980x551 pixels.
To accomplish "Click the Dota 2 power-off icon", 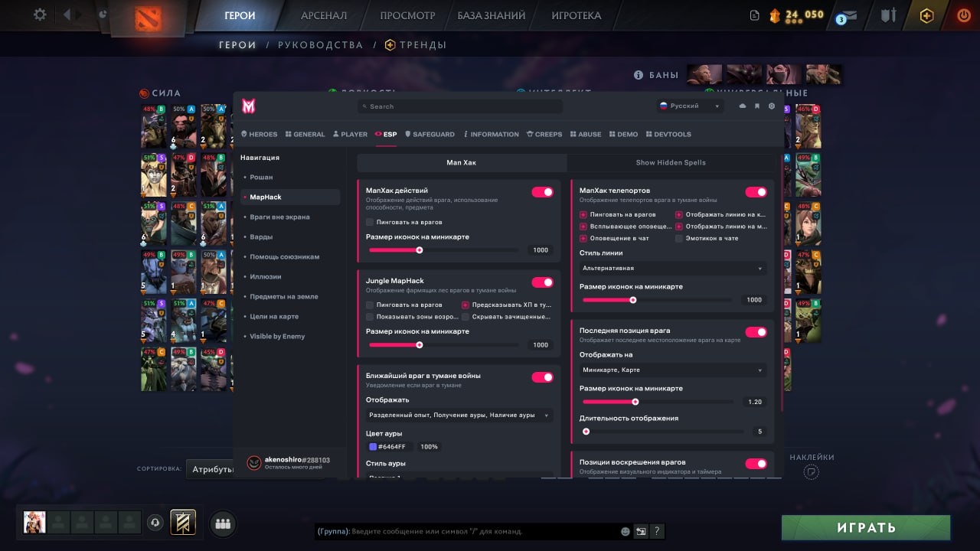I will pyautogui.click(x=963, y=14).
